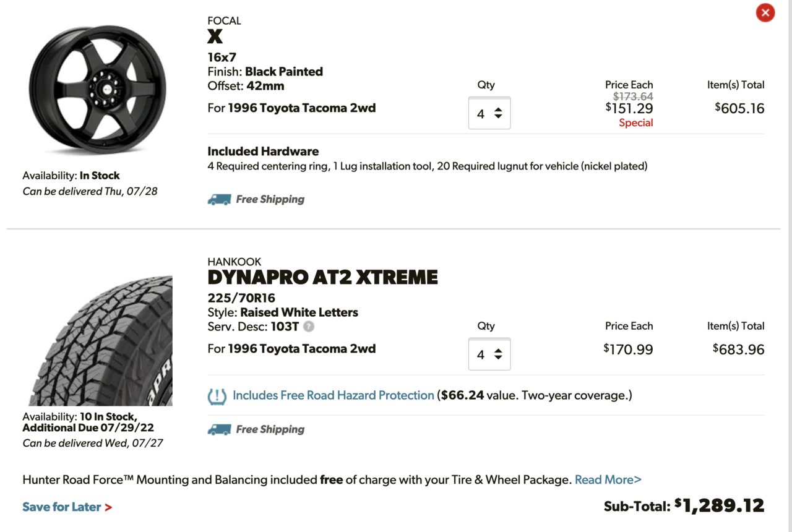Screen dimensions: 792x532
Task: Click the tire quantity stepper arrows
Action: tap(498, 355)
